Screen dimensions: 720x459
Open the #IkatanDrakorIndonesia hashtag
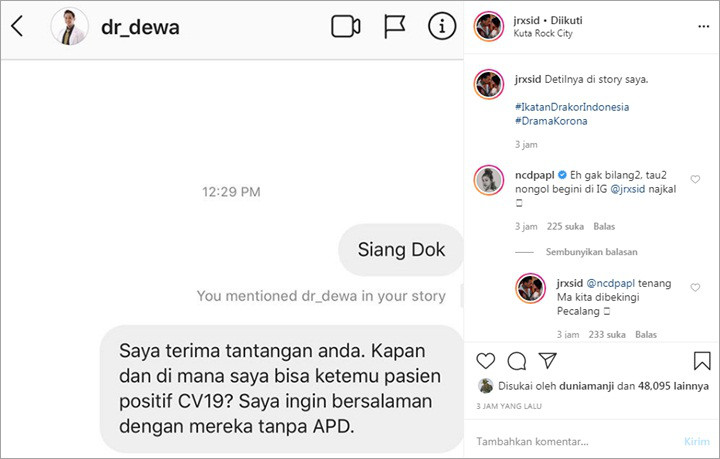click(x=572, y=107)
